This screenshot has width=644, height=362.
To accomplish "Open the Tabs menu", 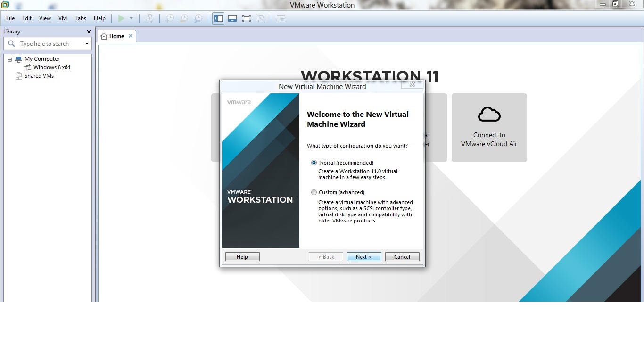I will pos(81,18).
